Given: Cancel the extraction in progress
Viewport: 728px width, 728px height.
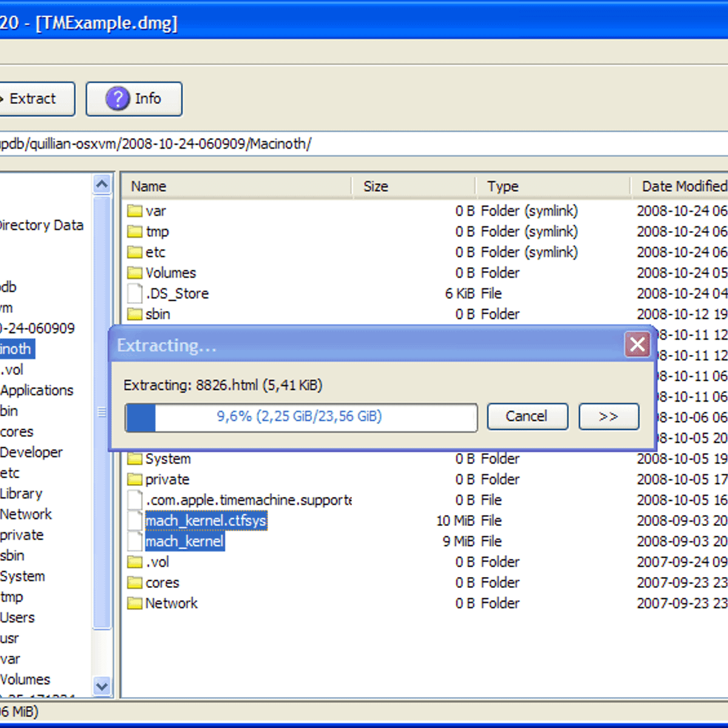Looking at the screenshot, I should pyautogui.click(x=527, y=416).
